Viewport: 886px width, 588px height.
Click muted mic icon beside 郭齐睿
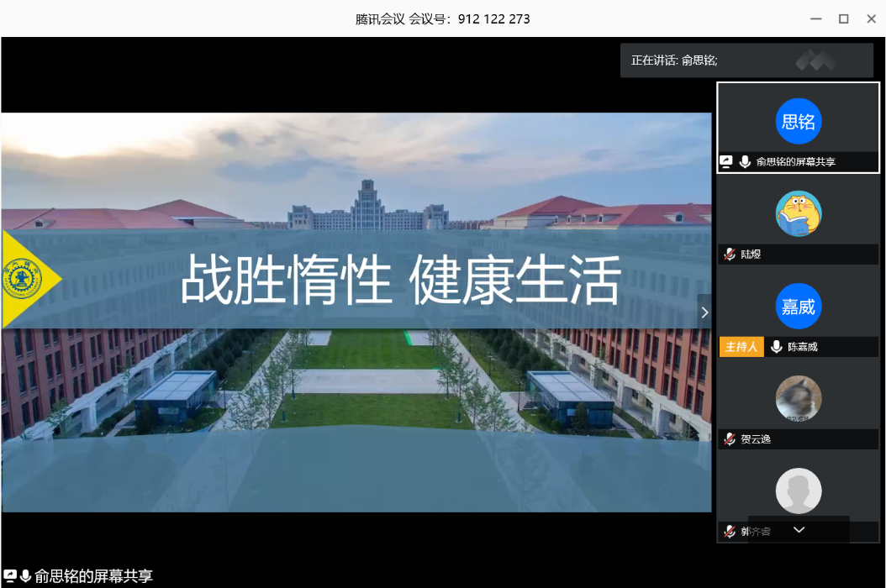pyautogui.click(x=730, y=531)
